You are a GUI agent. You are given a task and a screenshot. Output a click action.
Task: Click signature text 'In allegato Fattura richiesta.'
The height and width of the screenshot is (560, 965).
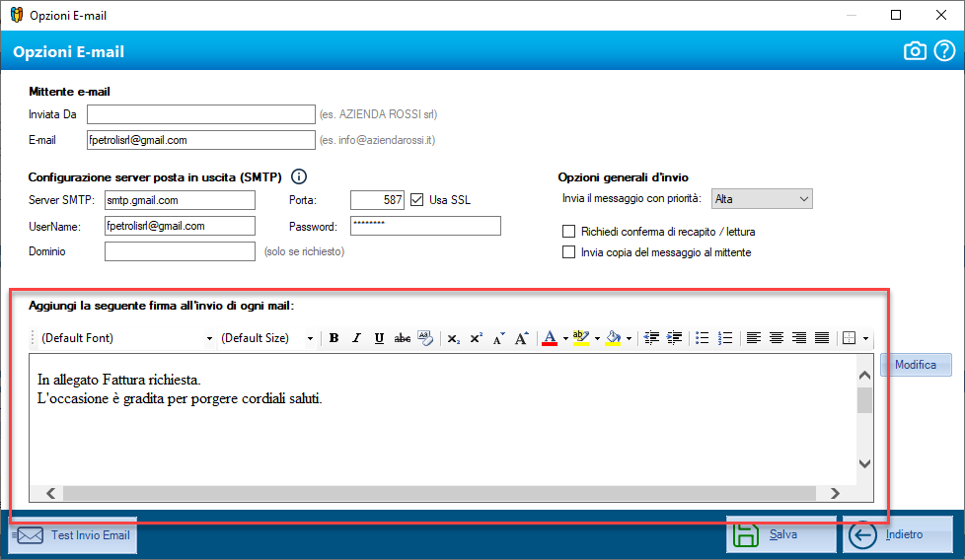[x=118, y=380]
